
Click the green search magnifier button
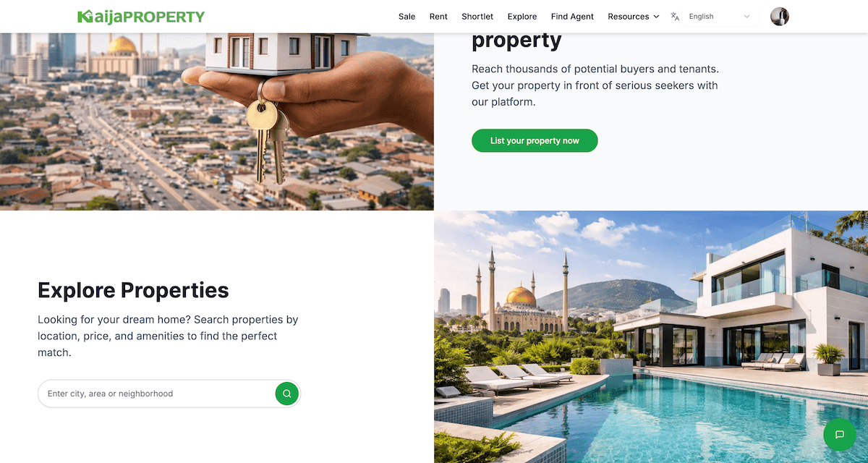287,394
